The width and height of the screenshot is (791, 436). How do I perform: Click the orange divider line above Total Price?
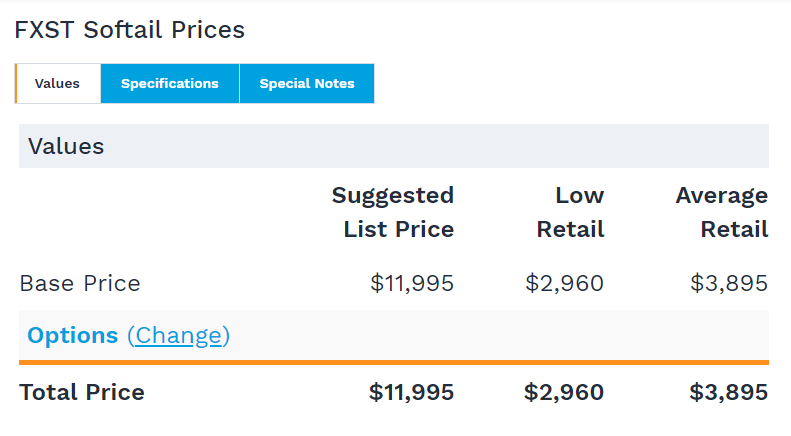pyautogui.click(x=393, y=362)
